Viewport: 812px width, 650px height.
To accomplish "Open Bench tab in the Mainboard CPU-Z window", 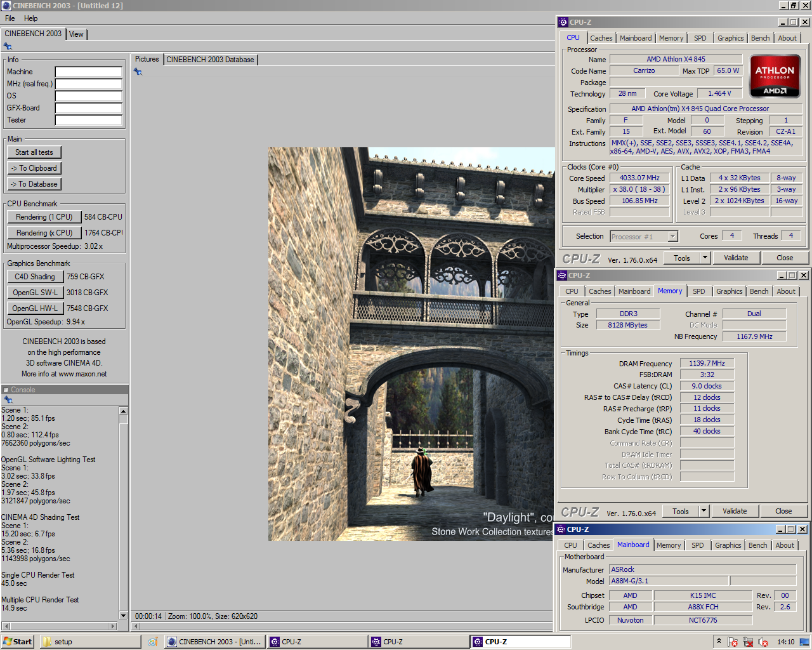I will 757,545.
